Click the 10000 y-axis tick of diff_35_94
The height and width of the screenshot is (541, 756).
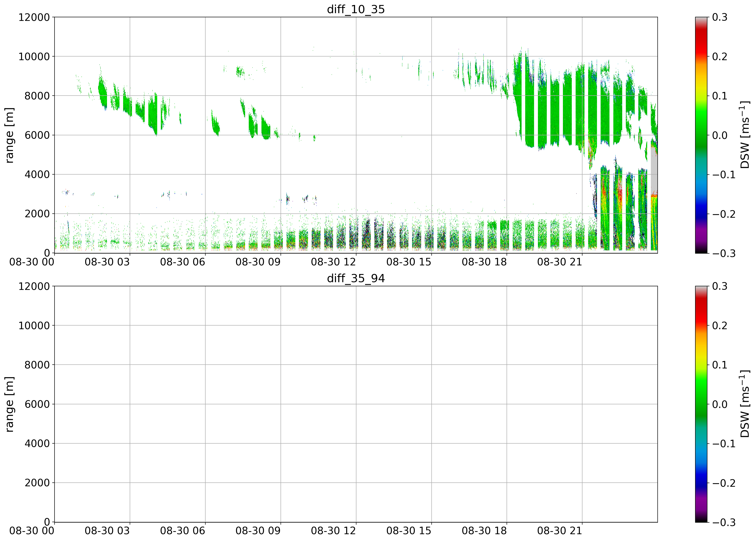tap(34, 326)
